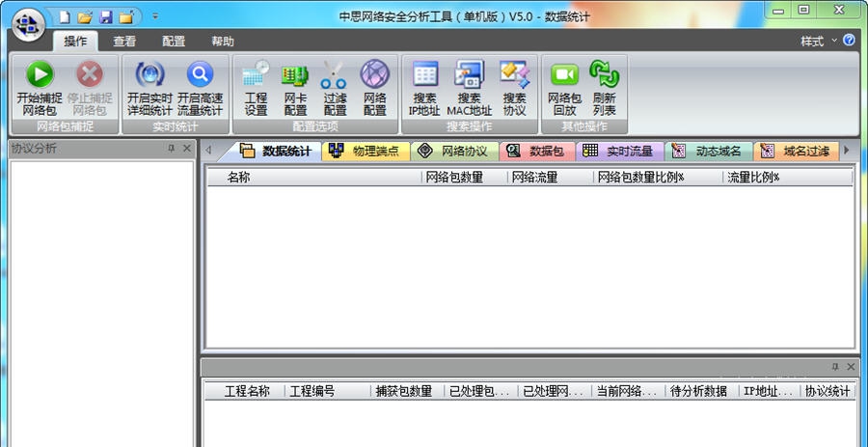The image size is (868, 447).
Task: Click the tab strip right arrow
Action: 846,150
